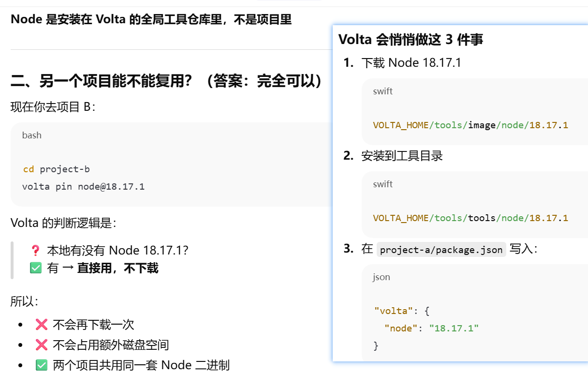
Task: Click the text "不会再下载一次"
Action: point(93,325)
